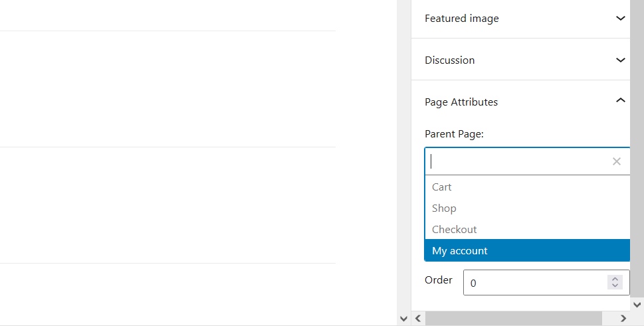Collapse Page Attributes using the up chevron
This screenshot has height=326, width=644.
(621, 100)
